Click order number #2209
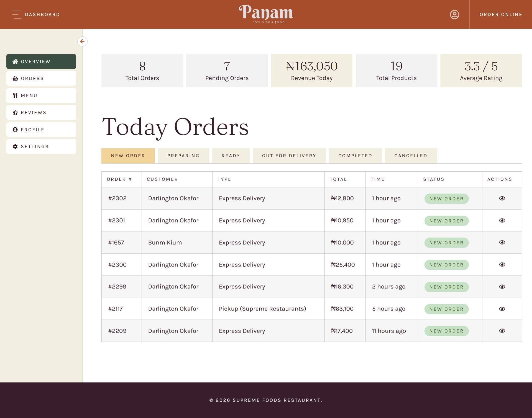The image size is (532, 418). coord(117,331)
